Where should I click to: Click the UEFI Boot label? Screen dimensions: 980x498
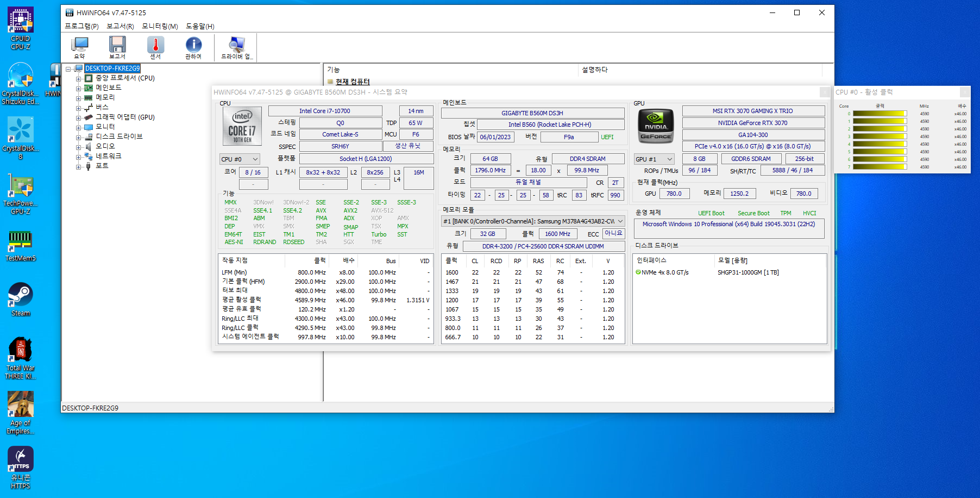pyautogui.click(x=711, y=213)
